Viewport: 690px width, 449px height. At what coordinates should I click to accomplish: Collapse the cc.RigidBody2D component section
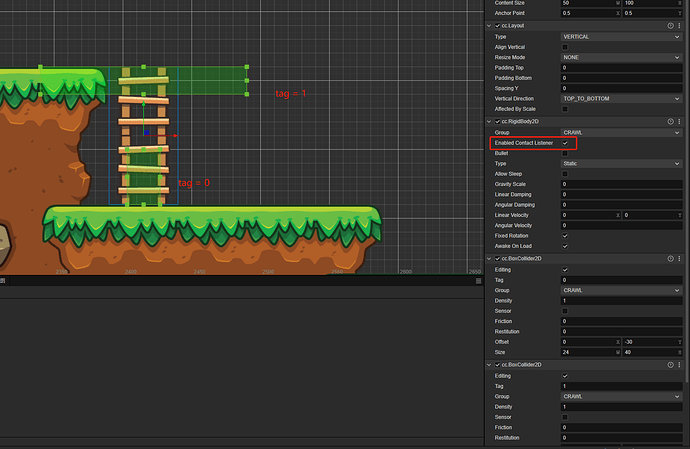click(x=490, y=121)
